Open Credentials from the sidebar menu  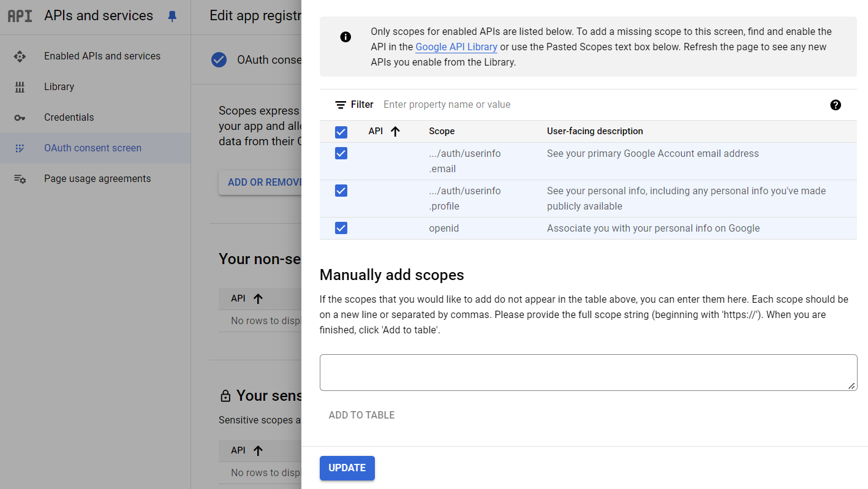pyautogui.click(x=69, y=117)
